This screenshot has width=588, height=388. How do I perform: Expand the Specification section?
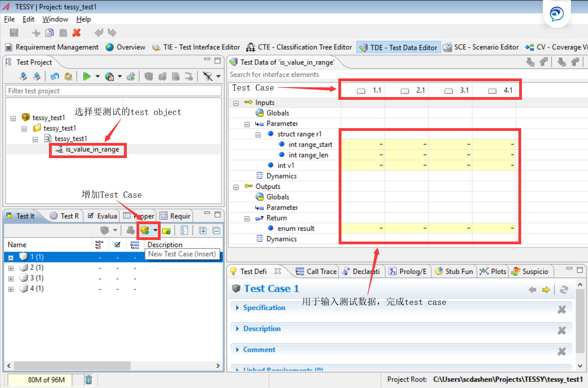click(x=238, y=308)
